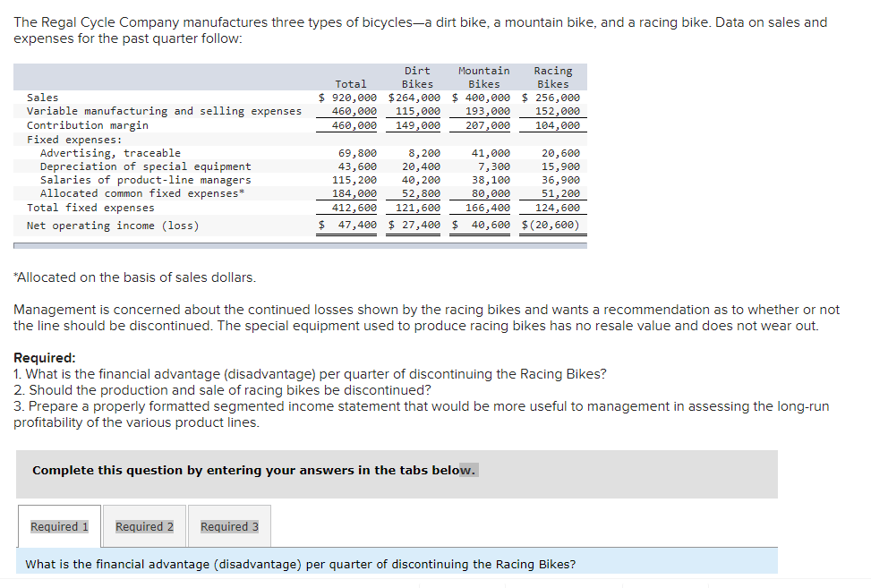This screenshot has height=588, width=871.
Task: Click Total total fixed expenses 412,600
Action: pyautogui.click(x=354, y=208)
